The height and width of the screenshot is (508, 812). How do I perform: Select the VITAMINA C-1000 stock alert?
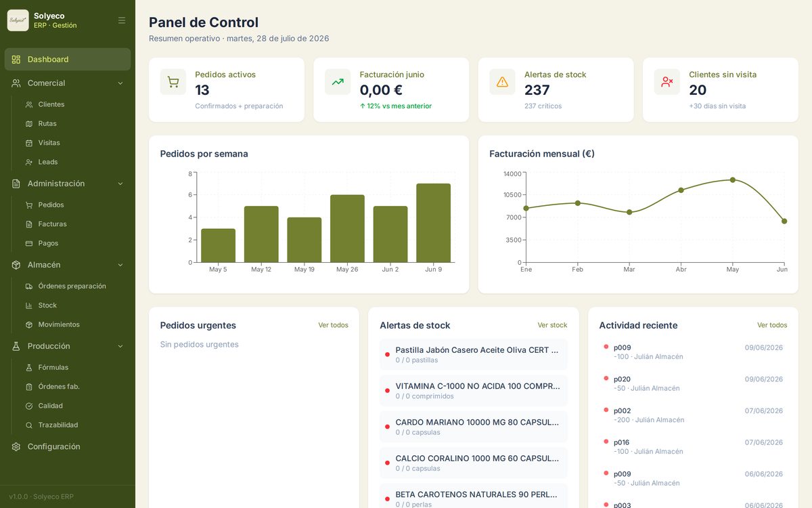474,391
